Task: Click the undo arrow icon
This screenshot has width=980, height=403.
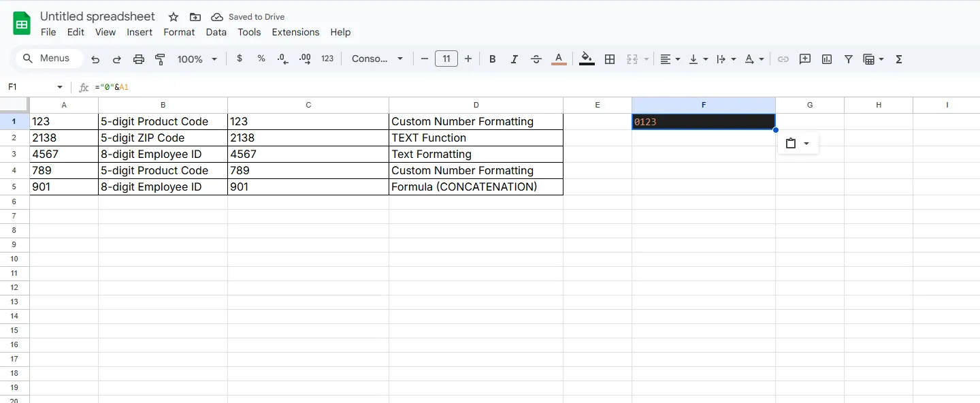Action: click(x=95, y=59)
